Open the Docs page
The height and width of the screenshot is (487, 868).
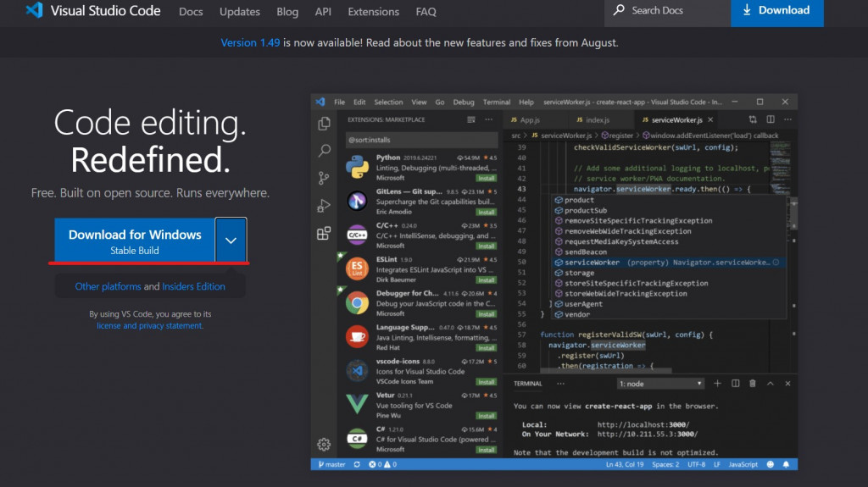(x=191, y=12)
